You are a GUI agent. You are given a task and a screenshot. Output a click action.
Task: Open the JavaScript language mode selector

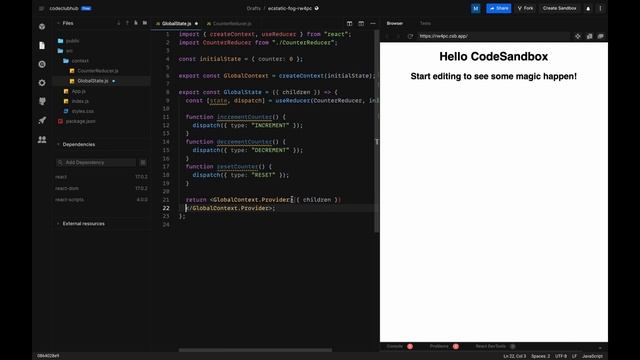592,356
